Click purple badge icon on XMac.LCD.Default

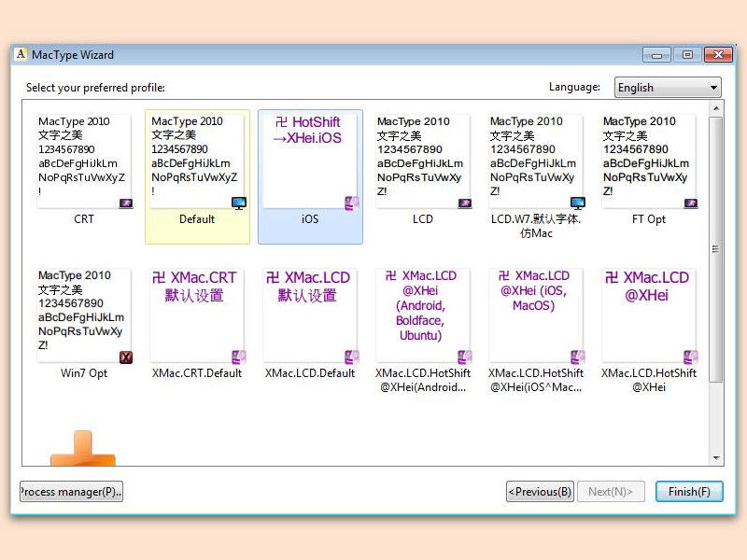(x=352, y=357)
